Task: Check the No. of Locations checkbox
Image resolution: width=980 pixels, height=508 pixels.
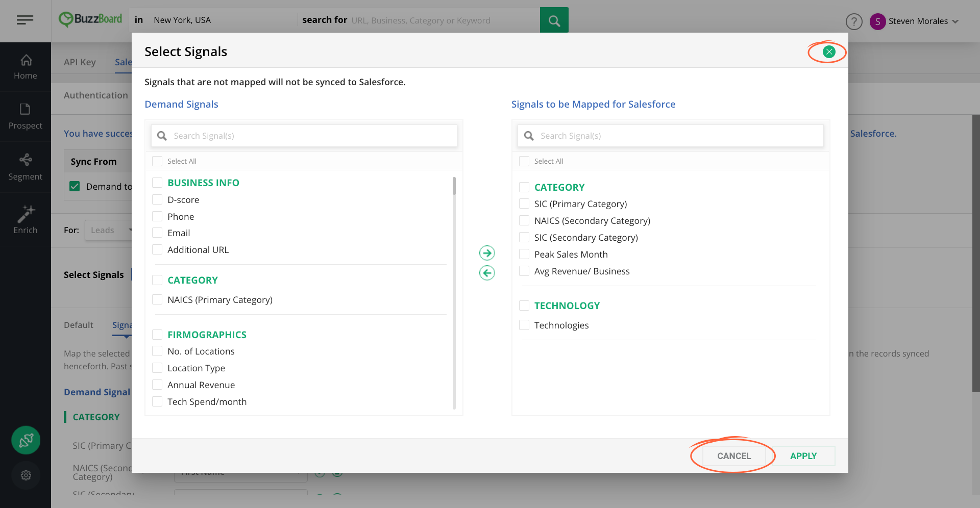Action: (x=157, y=351)
